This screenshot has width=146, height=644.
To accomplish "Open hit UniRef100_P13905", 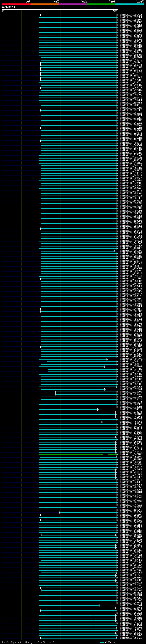I will (x=131, y=40).
